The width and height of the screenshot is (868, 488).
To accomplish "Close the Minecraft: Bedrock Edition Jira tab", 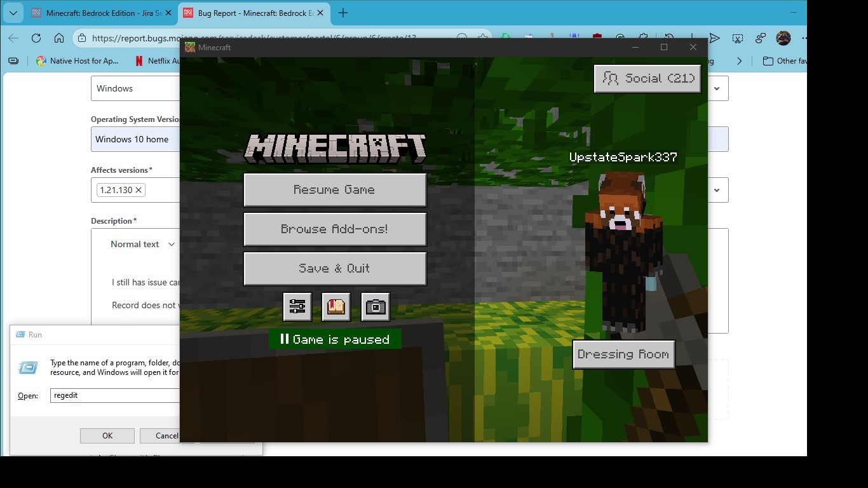I will [x=168, y=13].
